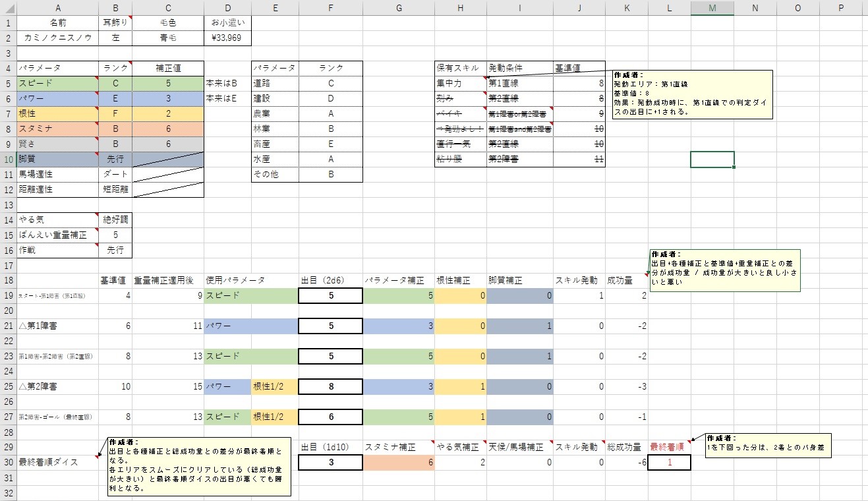Image resolution: width=868 pixels, height=501 pixels.
Task: Click the 最終着順ダイス label cell
Action: point(57,463)
